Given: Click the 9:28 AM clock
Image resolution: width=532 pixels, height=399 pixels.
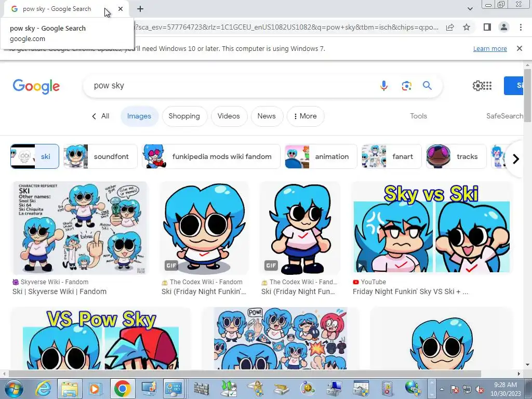Looking at the screenshot, I should click(x=505, y=385).
